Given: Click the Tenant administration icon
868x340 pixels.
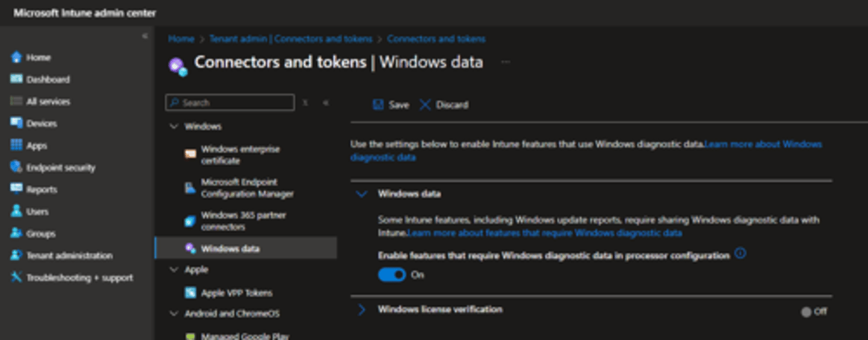Looking at the screenshot, I should [x=16, y=255].
